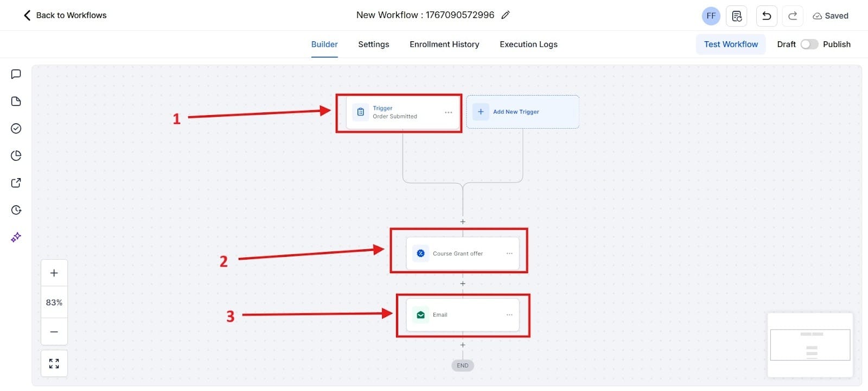The image size is (868, 391).
Task: Toggle the Draft/Publish switch
Action: pos(809,45)
